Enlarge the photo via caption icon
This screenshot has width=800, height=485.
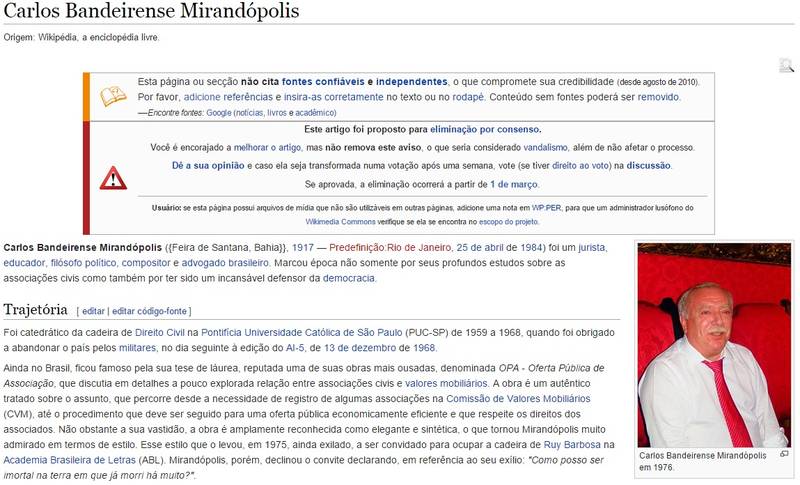[784, 454]
